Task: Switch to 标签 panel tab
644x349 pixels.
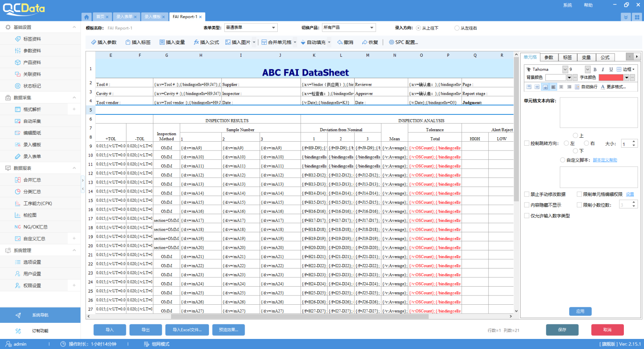Action: 568,58
